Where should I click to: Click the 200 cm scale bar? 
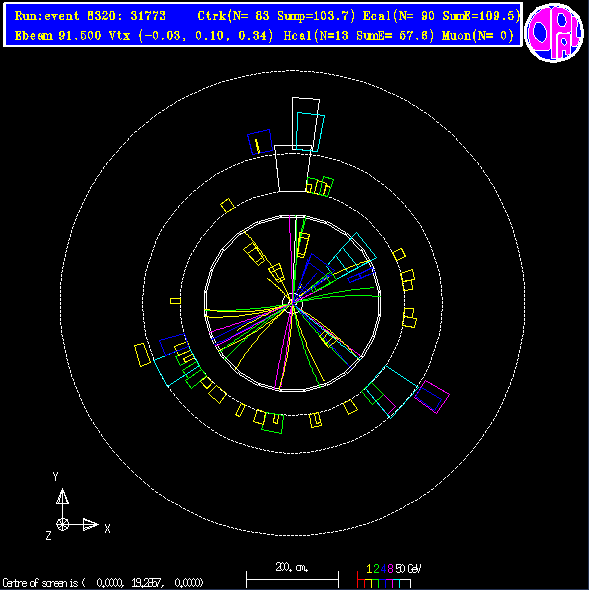coord(292,579)
